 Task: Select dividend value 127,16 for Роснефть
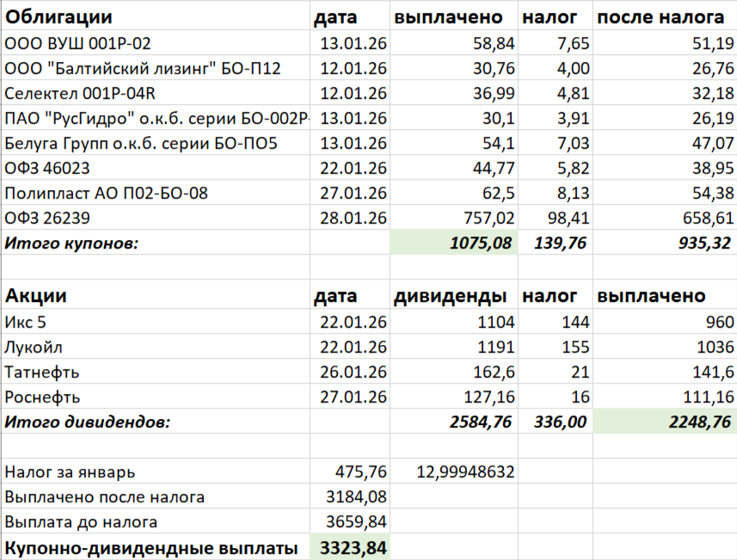(x=454, y=397)
